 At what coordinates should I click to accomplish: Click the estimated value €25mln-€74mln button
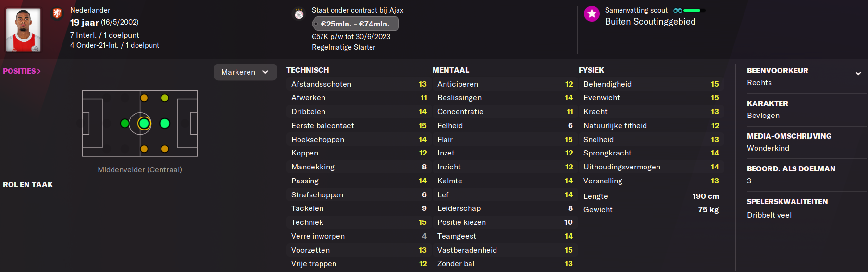[355, 24]
